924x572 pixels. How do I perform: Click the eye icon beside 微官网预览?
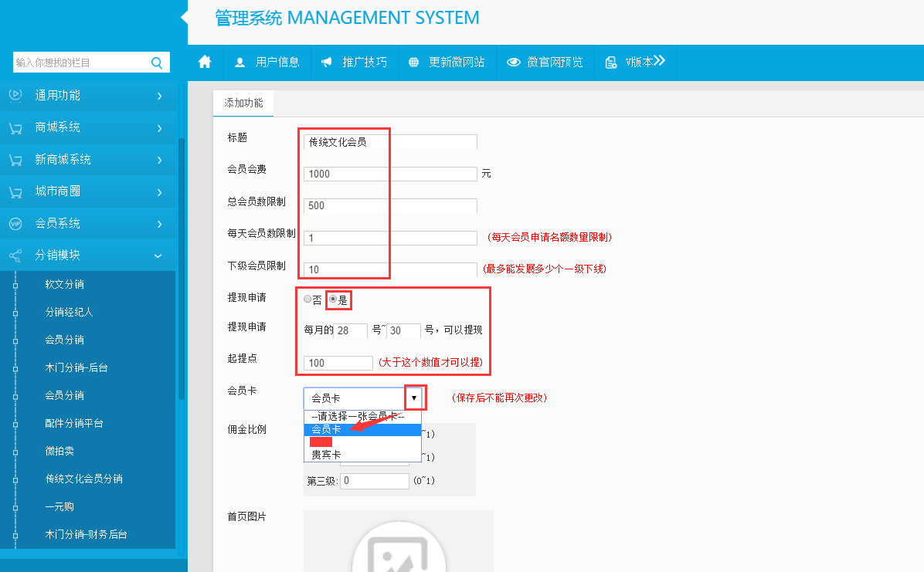(x=514, y=63)
